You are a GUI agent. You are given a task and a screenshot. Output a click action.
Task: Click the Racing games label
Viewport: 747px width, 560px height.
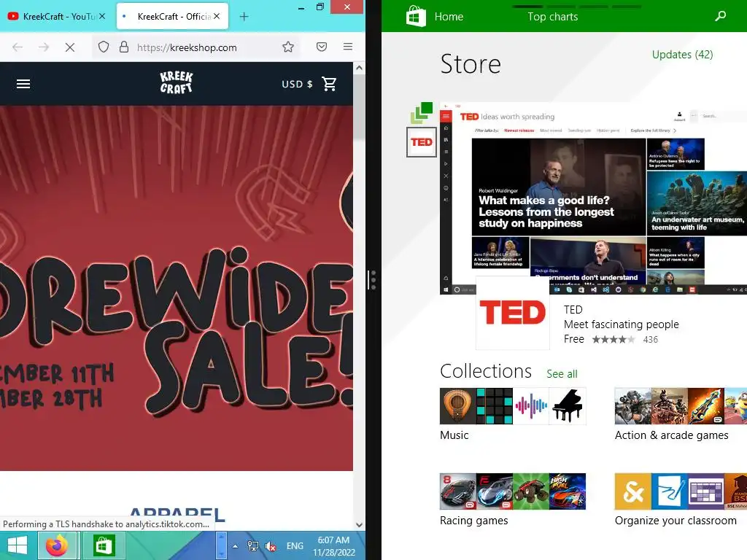[473, 521]
